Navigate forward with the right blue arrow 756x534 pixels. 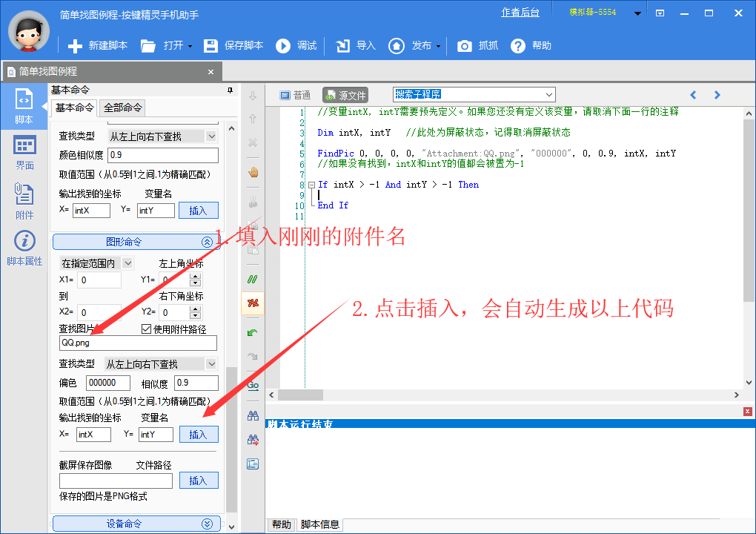coord(717,95)
